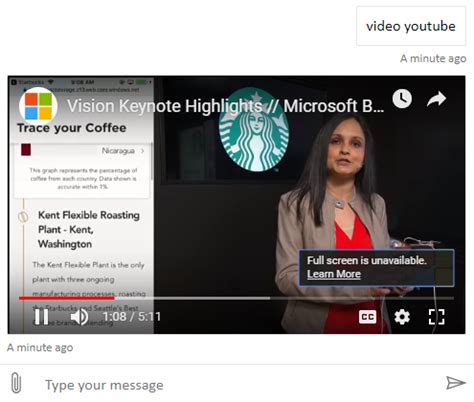Click the 1:08 / 5:11 time display
Screen dimensions: 474x402
click(132, 317)
